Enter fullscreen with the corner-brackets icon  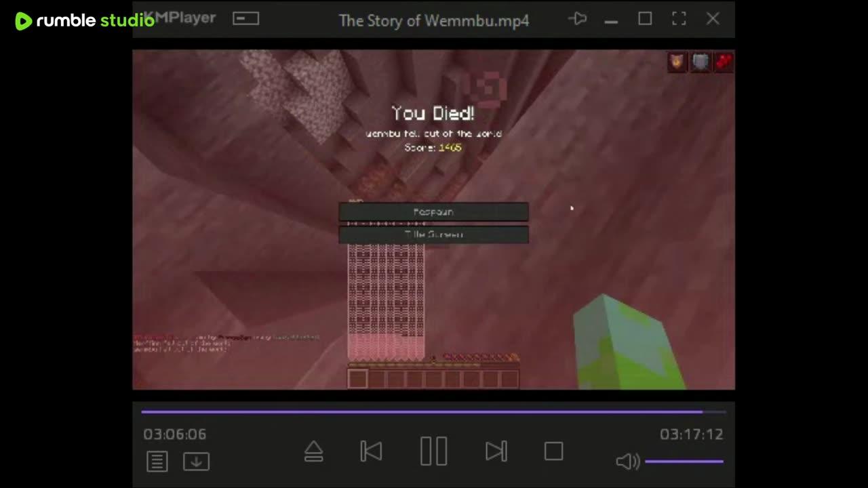tap(679, 19)
